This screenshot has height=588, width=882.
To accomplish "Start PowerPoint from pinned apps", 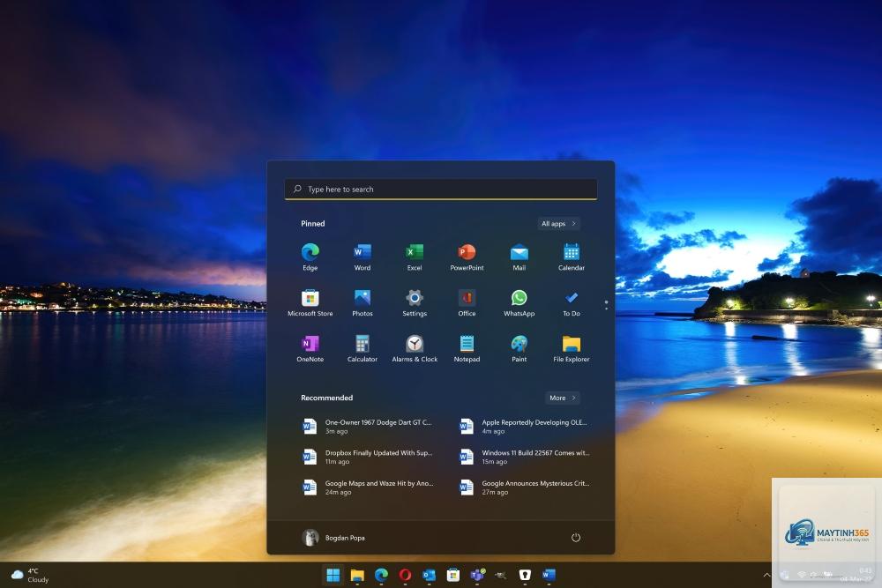I will click(467, 257).
